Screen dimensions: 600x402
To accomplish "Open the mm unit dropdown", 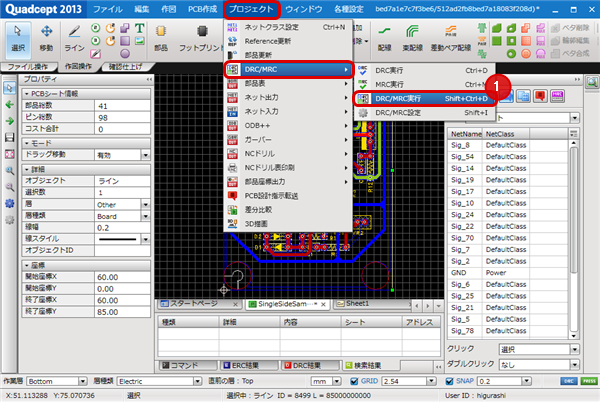I will 337,381.
